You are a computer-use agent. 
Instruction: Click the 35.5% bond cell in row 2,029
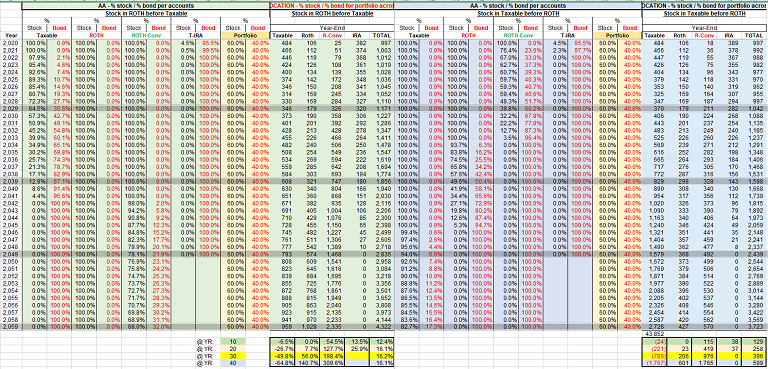coord(59,107)
